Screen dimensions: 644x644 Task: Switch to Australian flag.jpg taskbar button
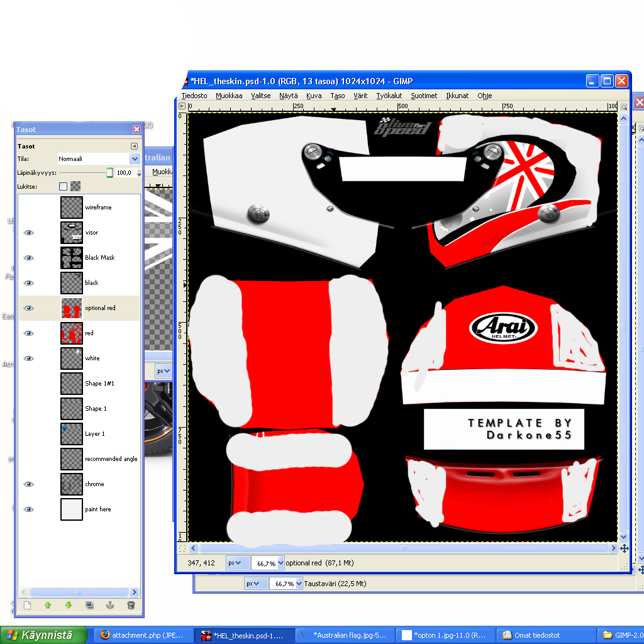(345, 635)
